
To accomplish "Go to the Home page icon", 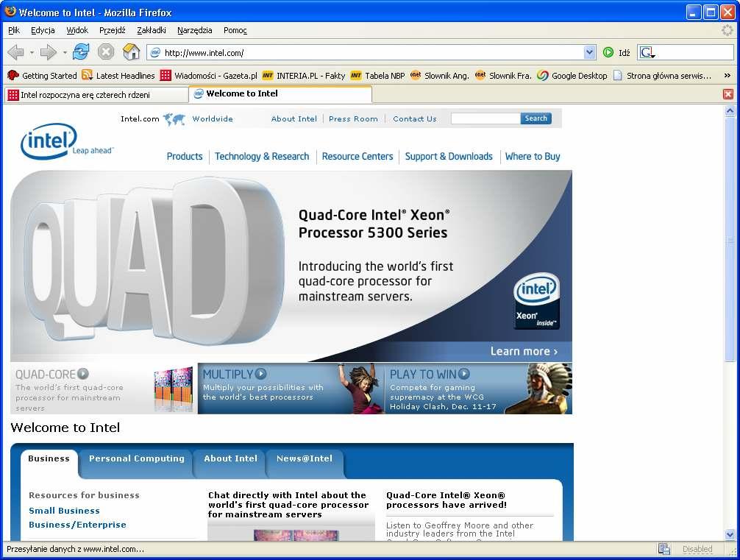I will tap(131, 52).
